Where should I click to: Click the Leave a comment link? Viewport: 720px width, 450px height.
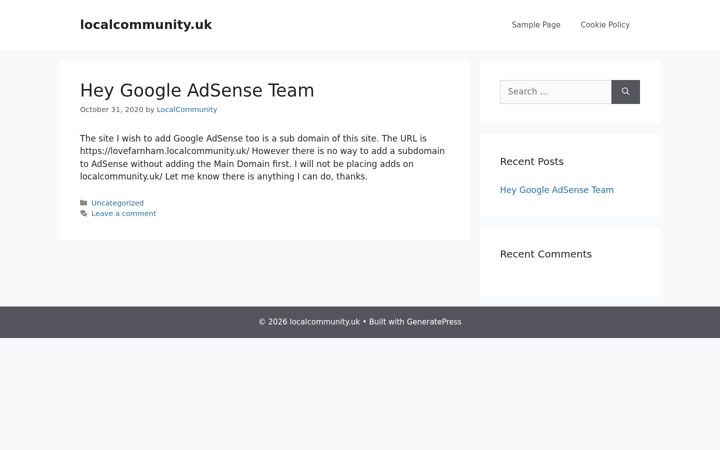124,214
